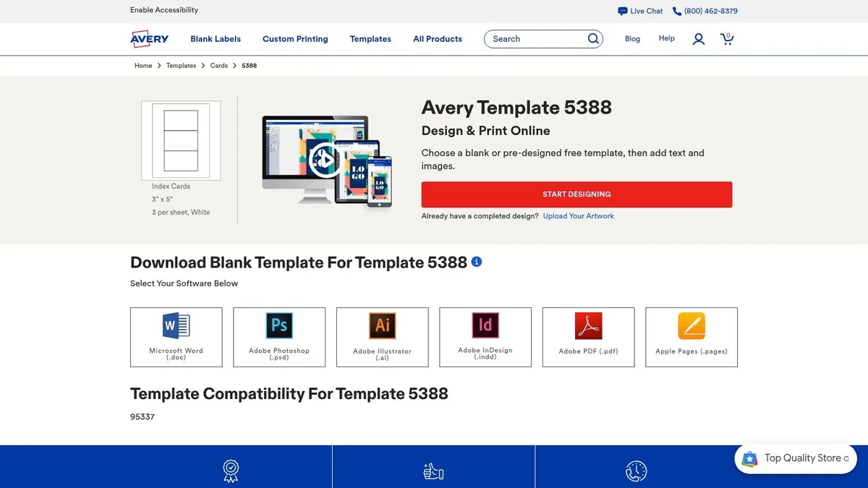Click Enable Accessibility link
The width and height of the screenshot is (868, 488).
[x=164, y=10]
